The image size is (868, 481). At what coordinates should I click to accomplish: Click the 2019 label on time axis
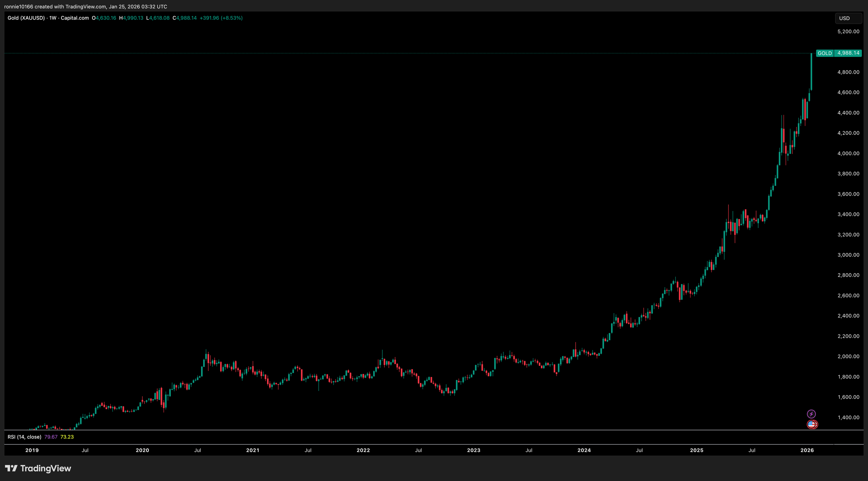coord(32,450)
